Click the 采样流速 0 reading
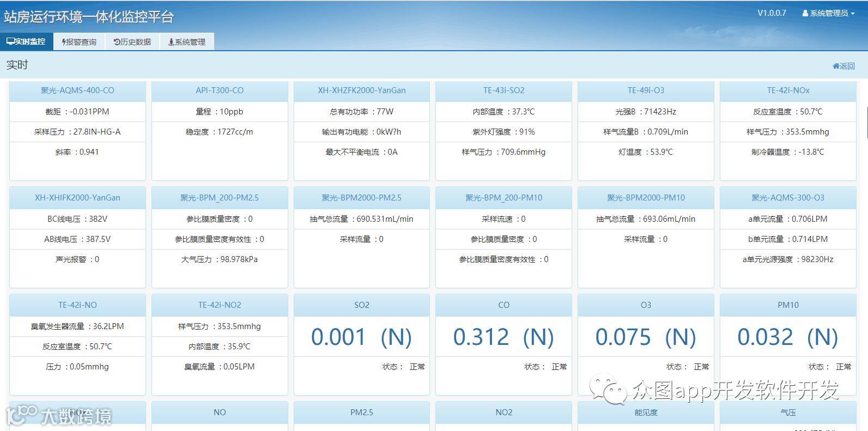Image resolution: width=868 pixels, height=431 pixels. click(503, 219)
